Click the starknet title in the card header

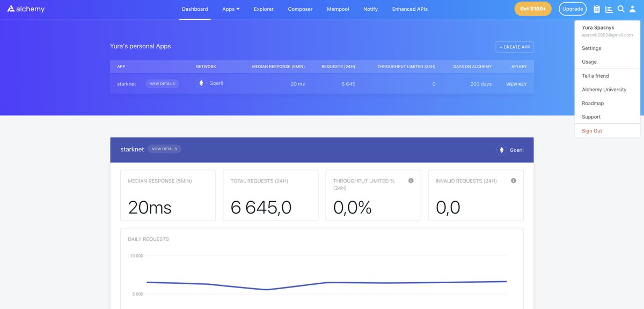tap(132, 149)
